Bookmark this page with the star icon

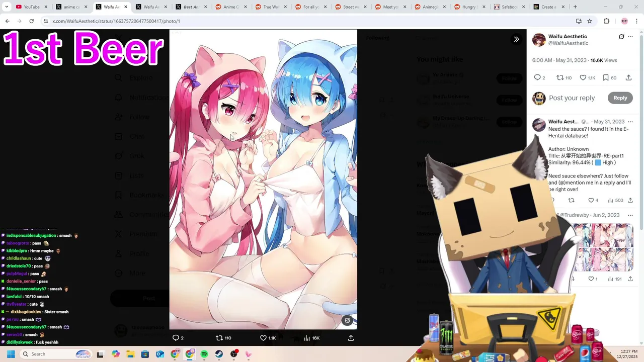[x=590, y=21]
